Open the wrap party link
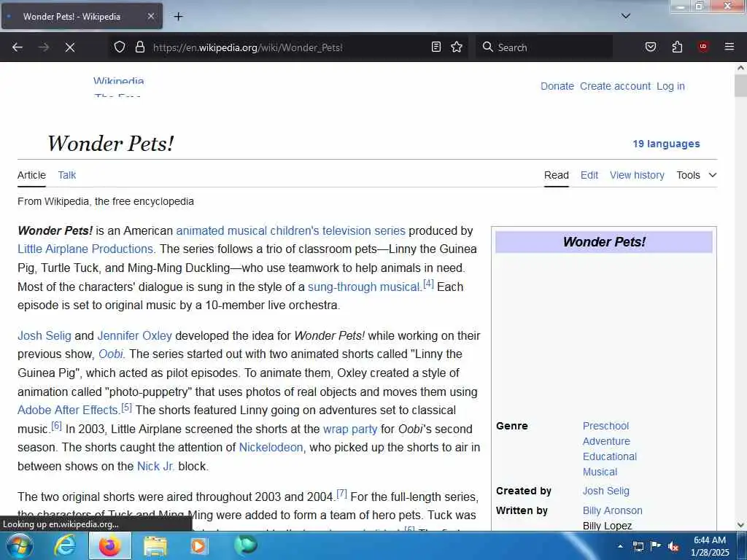Viewport: 747px width, 560px height. pyautogui.click(x=350, y=429)
